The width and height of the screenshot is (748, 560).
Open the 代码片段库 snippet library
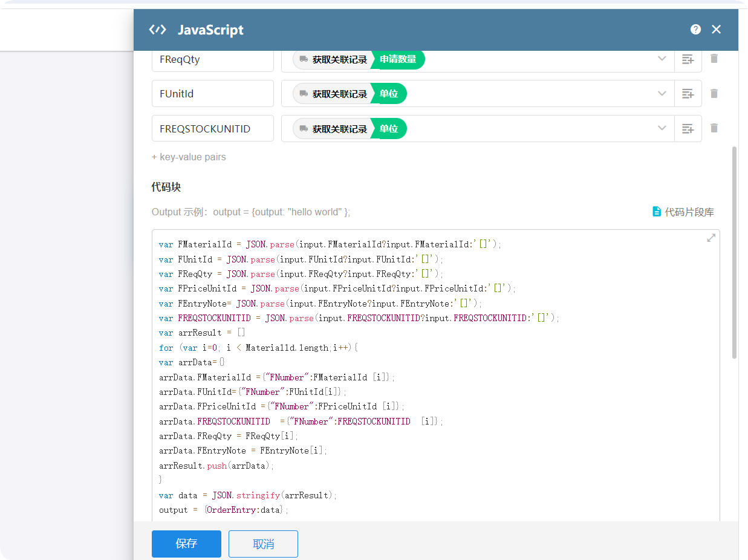click(683, 212)
